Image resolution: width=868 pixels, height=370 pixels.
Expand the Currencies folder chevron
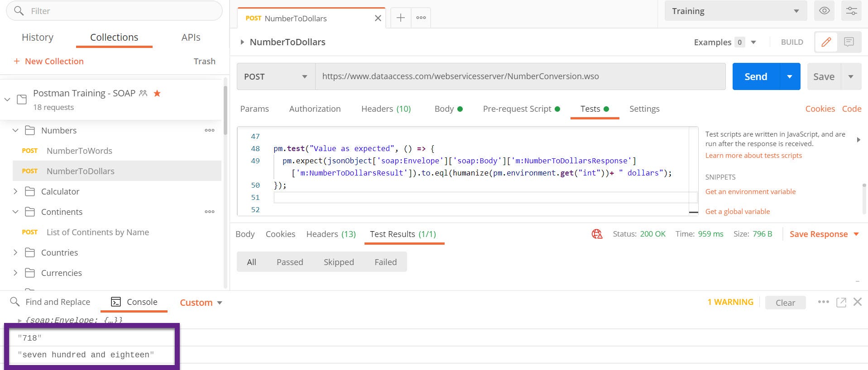(x=15, y=273)
